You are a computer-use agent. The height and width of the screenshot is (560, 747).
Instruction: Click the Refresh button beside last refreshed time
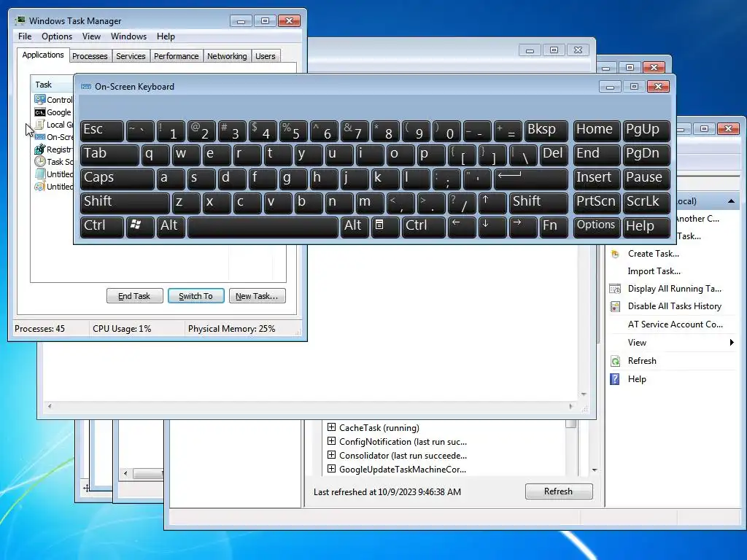[x=559, y=491]
